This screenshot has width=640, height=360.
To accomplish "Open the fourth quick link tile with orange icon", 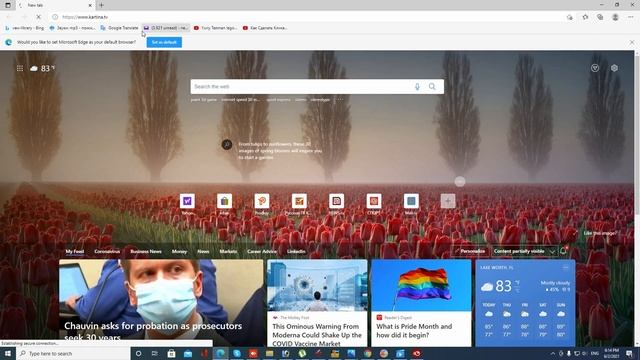I will 299,202.
